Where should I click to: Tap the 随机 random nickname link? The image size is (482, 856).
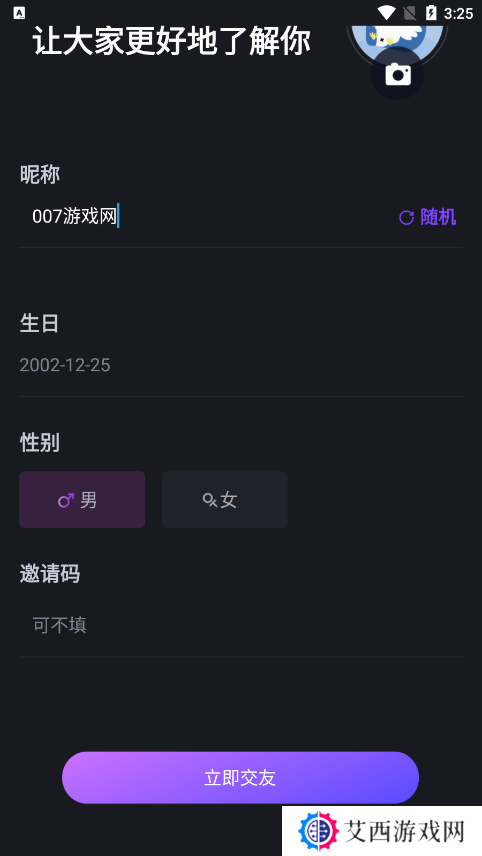(x=428, y=217)
